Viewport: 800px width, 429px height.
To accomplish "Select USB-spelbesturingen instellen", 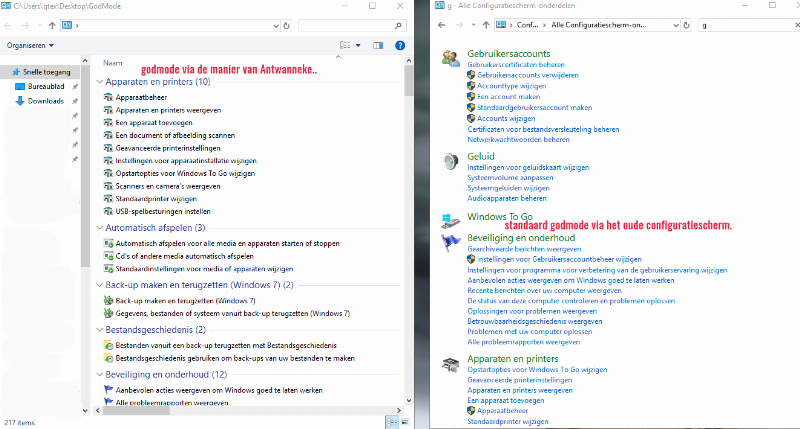I will coord(163,211).
